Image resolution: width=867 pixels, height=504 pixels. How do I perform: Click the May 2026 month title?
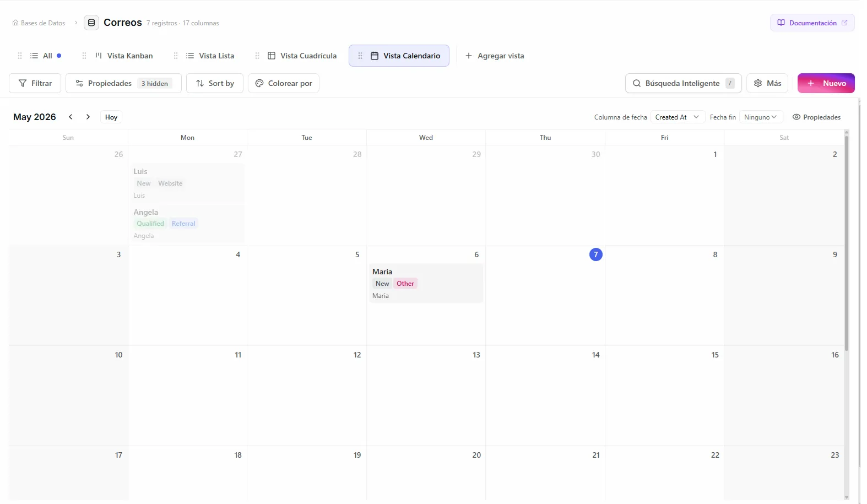35,117
